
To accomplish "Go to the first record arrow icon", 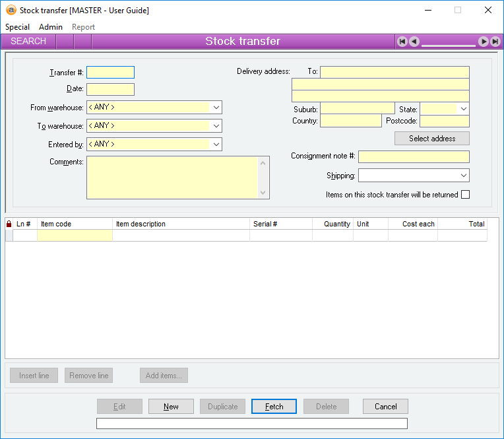I will point(402,42).
